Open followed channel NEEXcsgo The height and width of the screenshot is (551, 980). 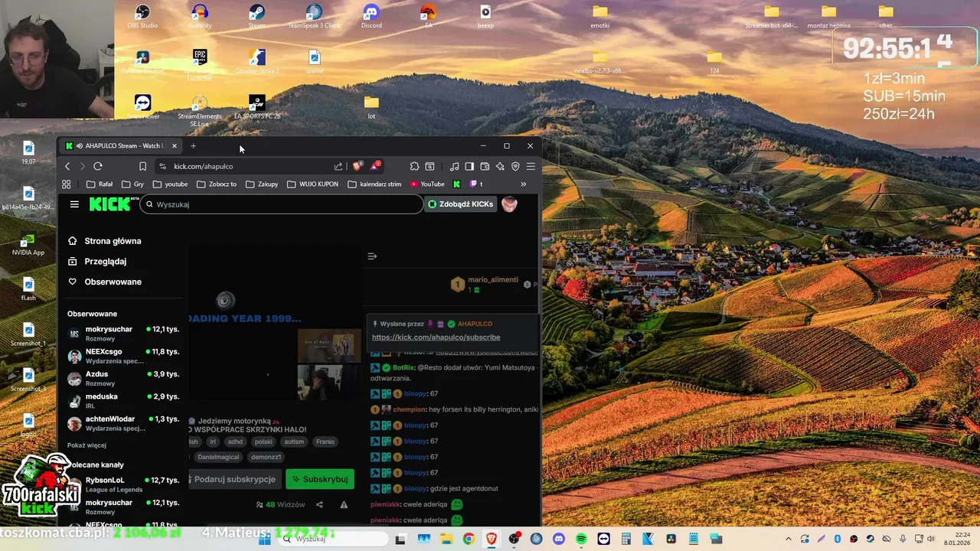124,356
